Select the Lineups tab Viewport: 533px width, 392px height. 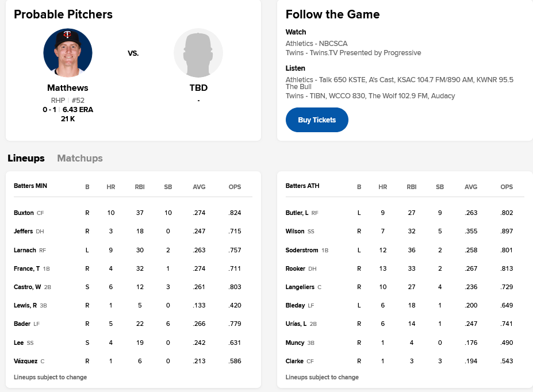(x=26, y=158)
